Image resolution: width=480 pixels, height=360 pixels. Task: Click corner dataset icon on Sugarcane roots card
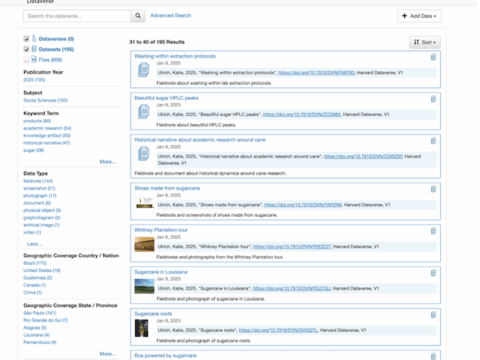coord(433,315)
